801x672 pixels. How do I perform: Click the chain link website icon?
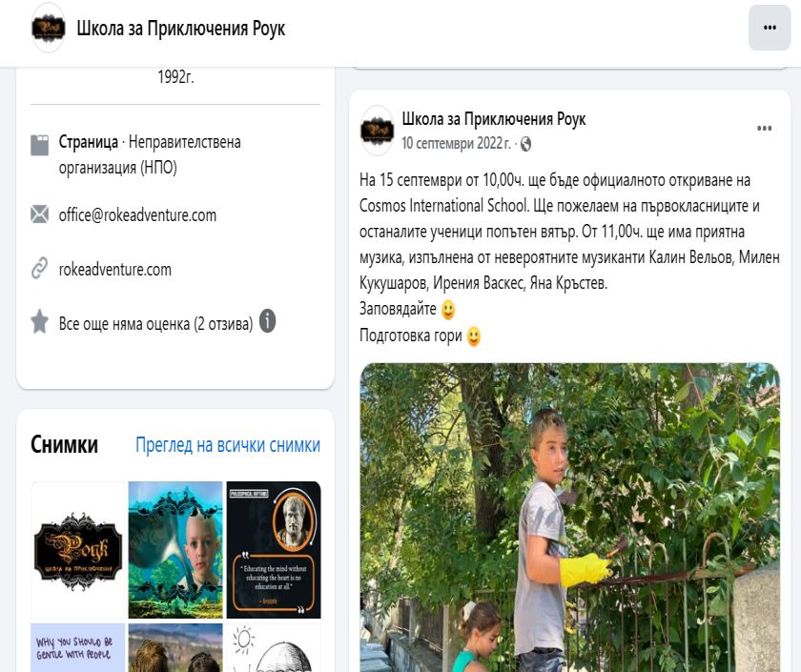pos(40,268)
